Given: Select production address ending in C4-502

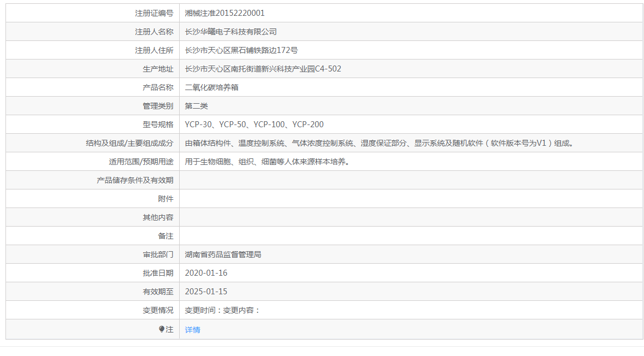Looking at the screenshot, I should click(263, 69).
